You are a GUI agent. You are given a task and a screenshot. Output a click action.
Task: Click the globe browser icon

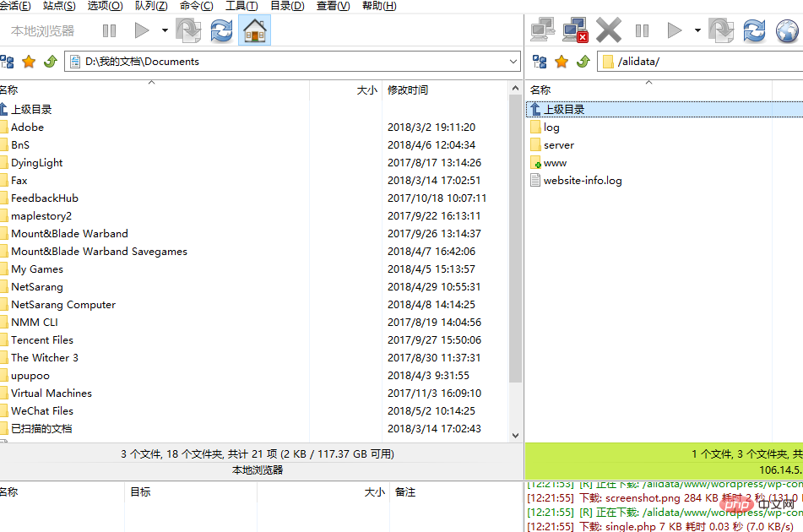787,30
